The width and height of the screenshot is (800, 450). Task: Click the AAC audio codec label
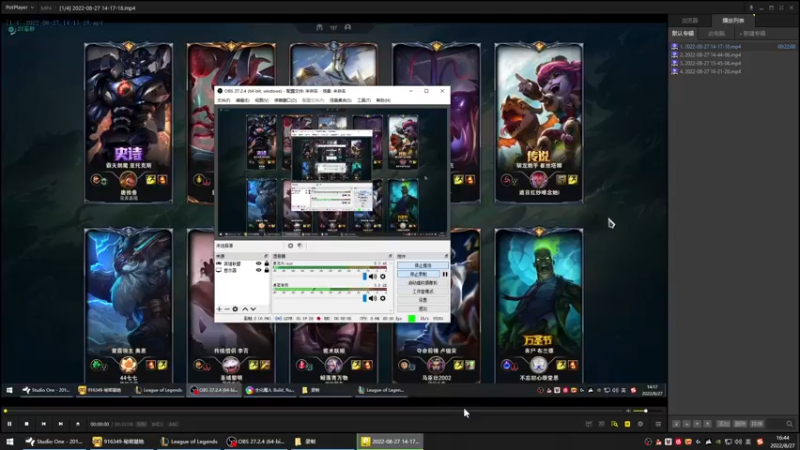[173, 424]
